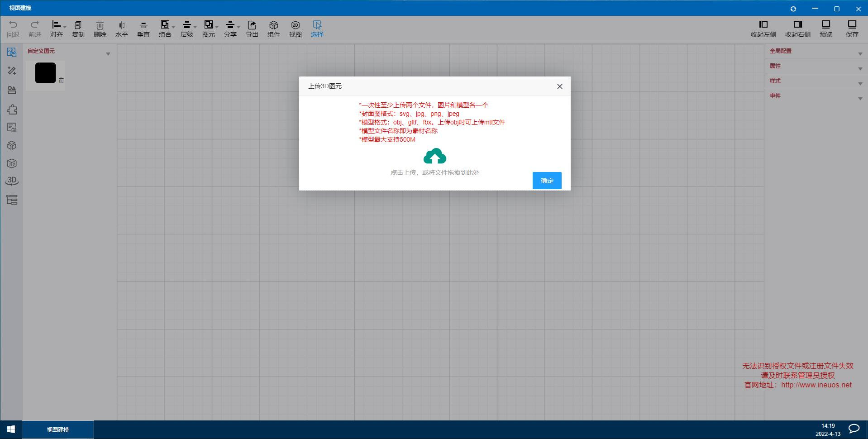Select the black custom element thumbnail
This screenshot has height=439, width=868.
pos(45,73)
